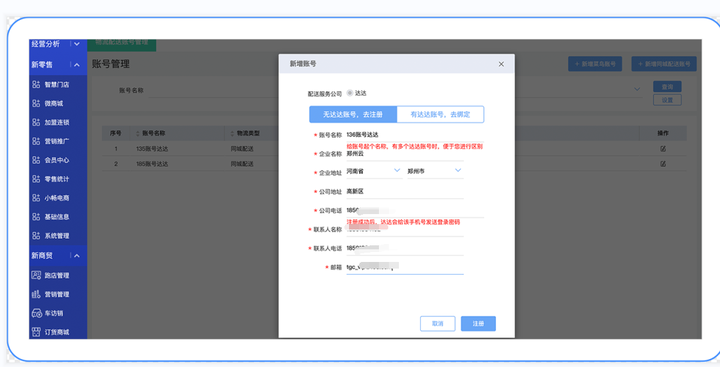Click the outlined button beneath 查询
This screenshot has width=720, height=367.
click(x=667, y=100)
